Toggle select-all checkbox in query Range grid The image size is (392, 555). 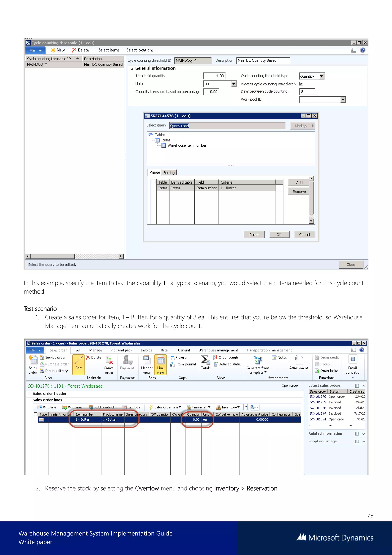(x=154, y=181)
